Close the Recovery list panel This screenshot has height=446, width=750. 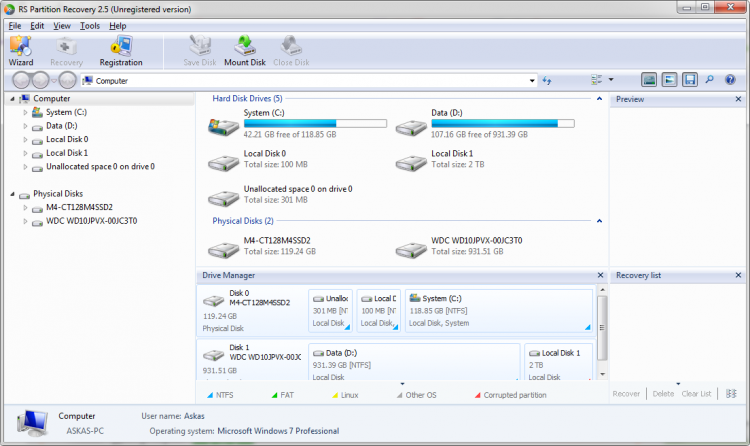[x=738, y=275]
